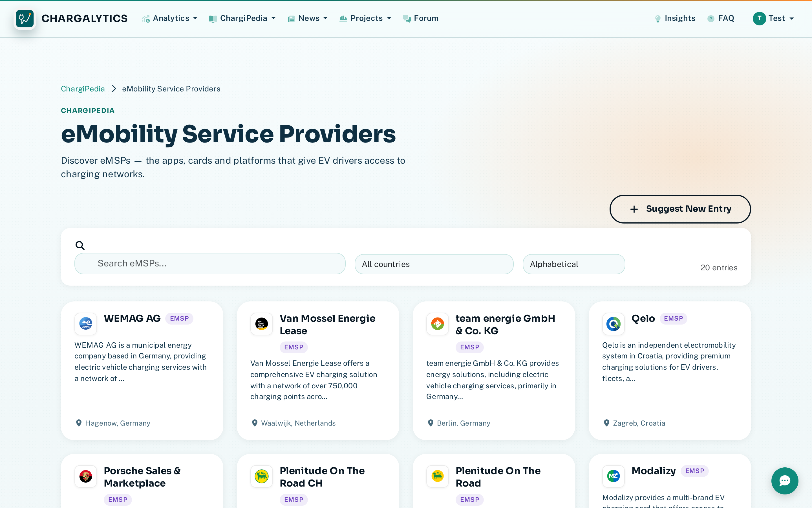Click the Qelo description text
The width and height of the screenshot is (812, 508).
pyautogui.click(x=669, y=362)
